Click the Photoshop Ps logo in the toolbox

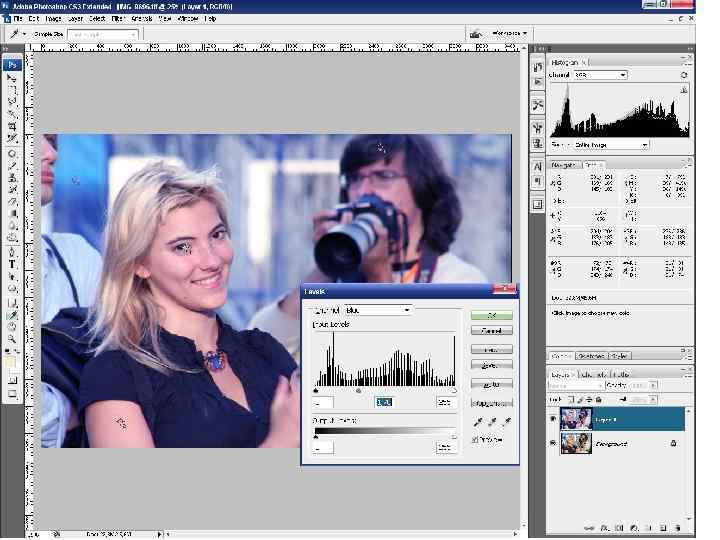(x=13, y=65)
